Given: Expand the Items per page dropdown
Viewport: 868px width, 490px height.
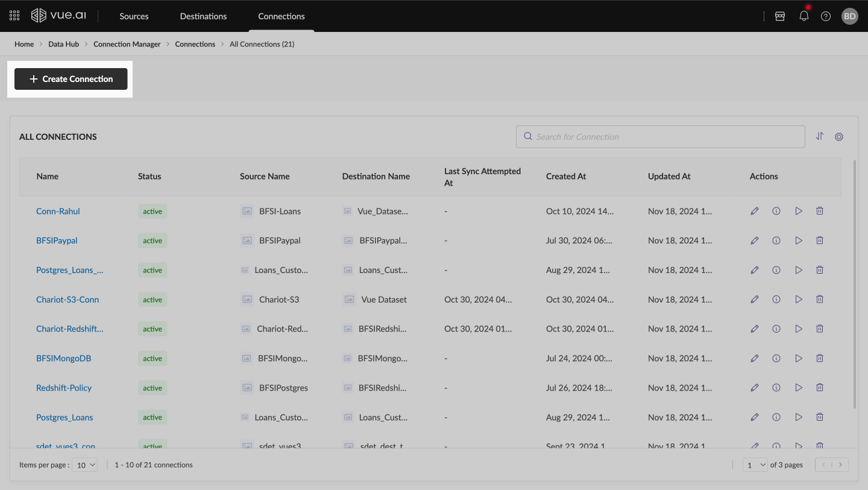Looking at the screenshot, I should pyautogui.click(x=84, y=465).
